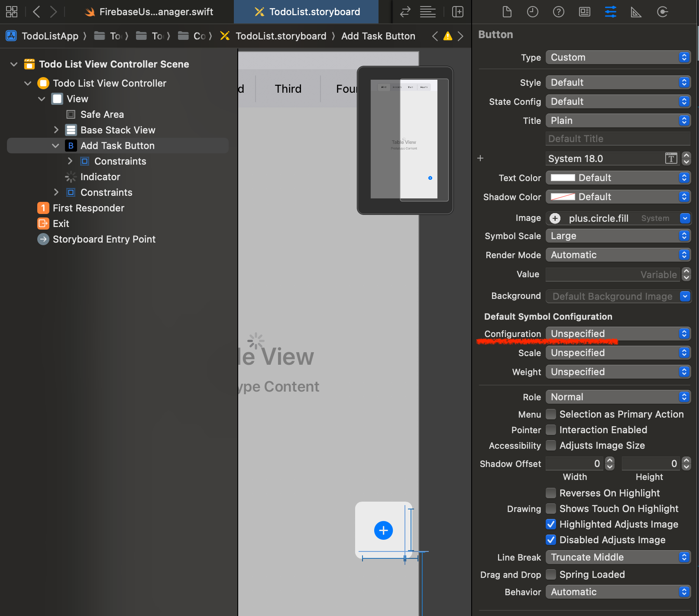
Task: Open Text Color picker
Action: click(x=618, y=178)
